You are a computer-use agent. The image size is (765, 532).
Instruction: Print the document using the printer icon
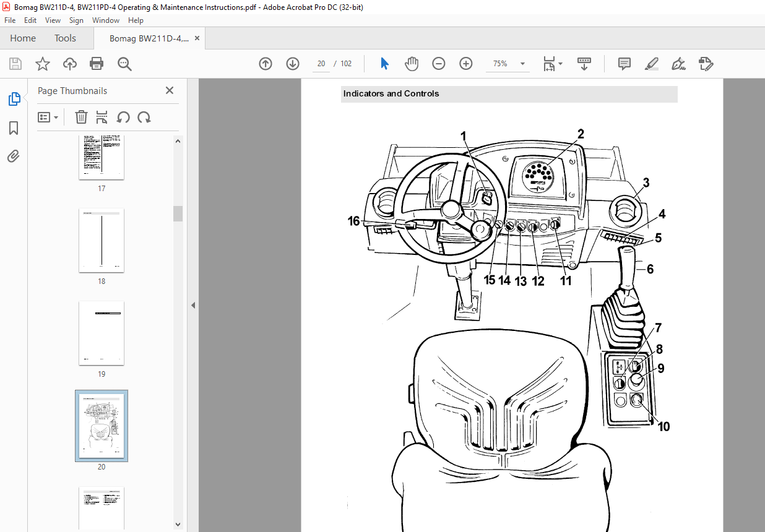coord(97,64)
